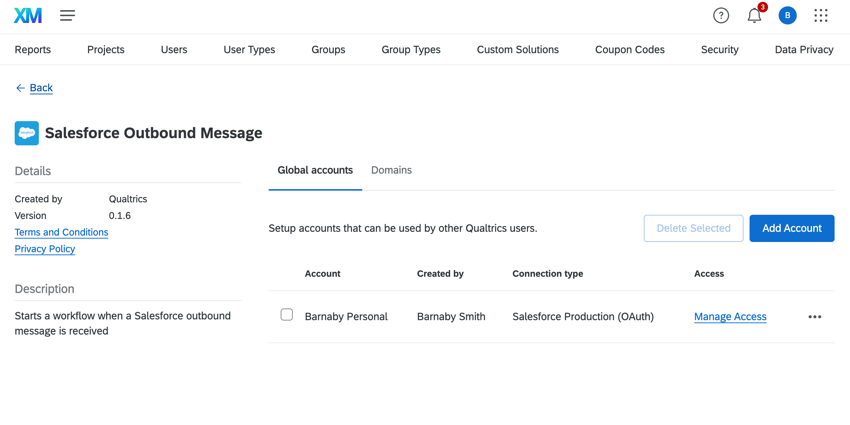The width and height of the screenshot is (850, 425).
Task: Select the Barnaby Personal account checkbox
Action: click(x=287, y=315)
